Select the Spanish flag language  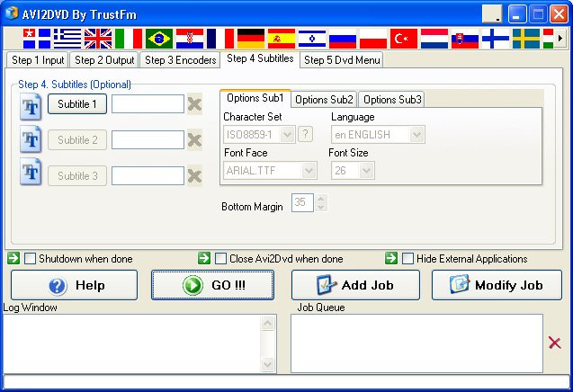(282, 39)
